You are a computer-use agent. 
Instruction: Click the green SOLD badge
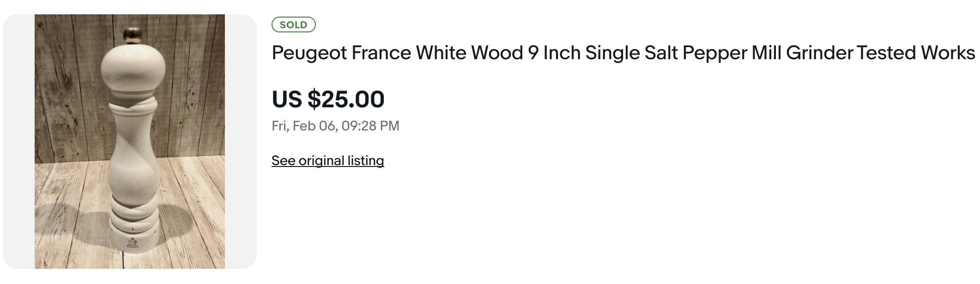tap(293, 25)
